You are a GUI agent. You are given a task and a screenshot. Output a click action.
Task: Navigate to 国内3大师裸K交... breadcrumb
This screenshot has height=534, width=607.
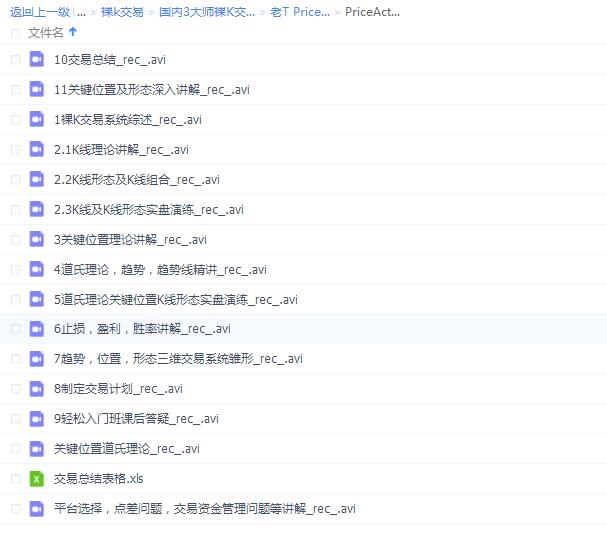pos(207,12)
